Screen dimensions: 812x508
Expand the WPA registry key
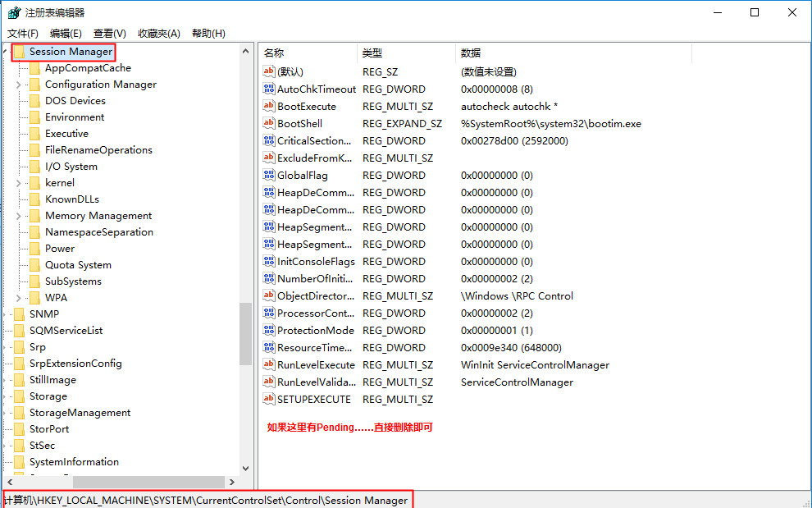pyautogui.click(x=19, y=298)
